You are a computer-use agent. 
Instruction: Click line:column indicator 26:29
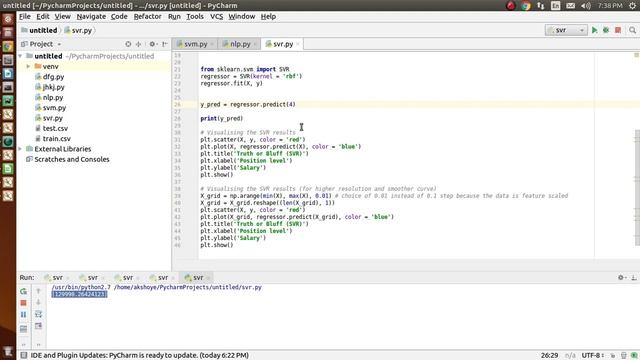click(x=549, y=356)
